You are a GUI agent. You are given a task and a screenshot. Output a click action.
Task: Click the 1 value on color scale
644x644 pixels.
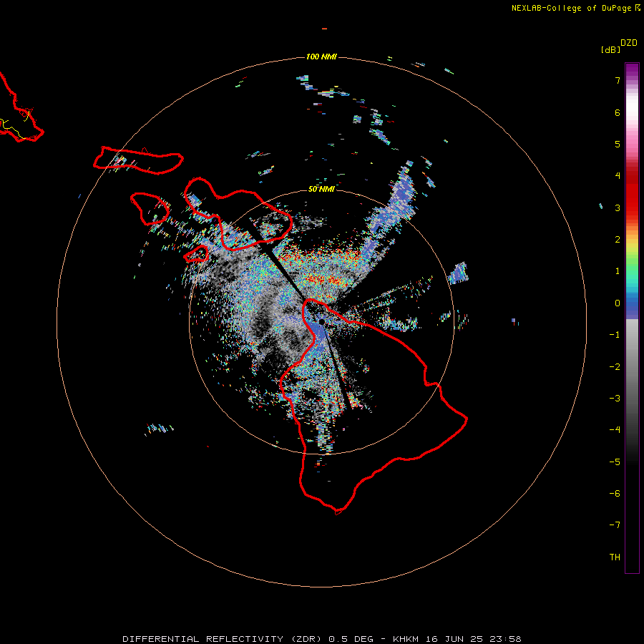[618, 271]
